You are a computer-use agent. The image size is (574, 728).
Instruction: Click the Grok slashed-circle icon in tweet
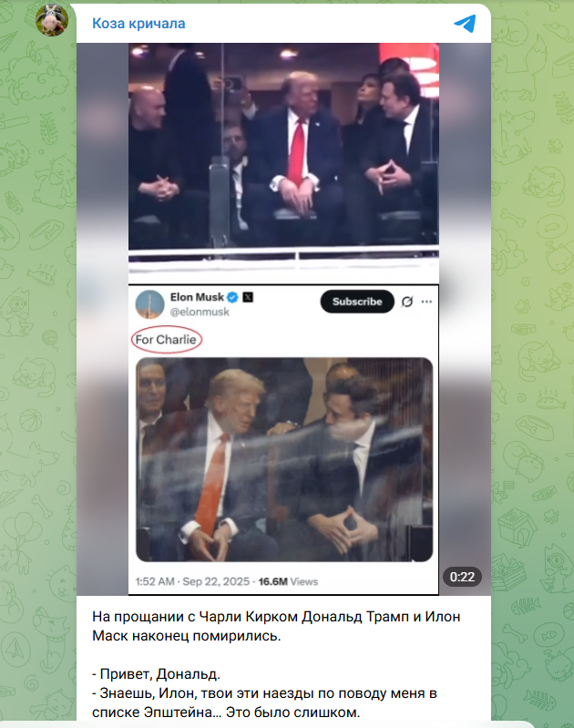407,302
